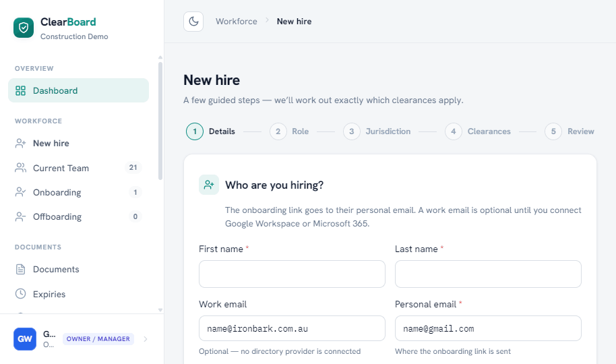
Task: Open the Expiries section
Action: 79,294
